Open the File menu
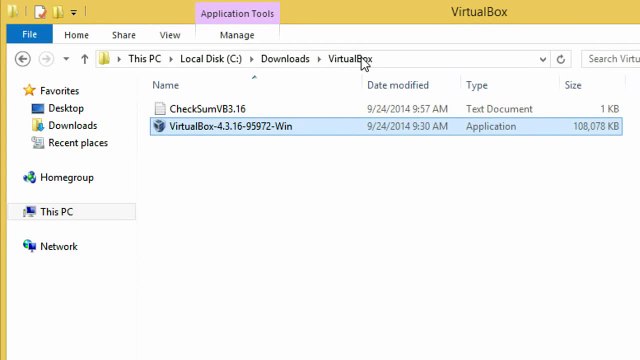Viewport: 640px width, 360px height. tap(29, 34)
